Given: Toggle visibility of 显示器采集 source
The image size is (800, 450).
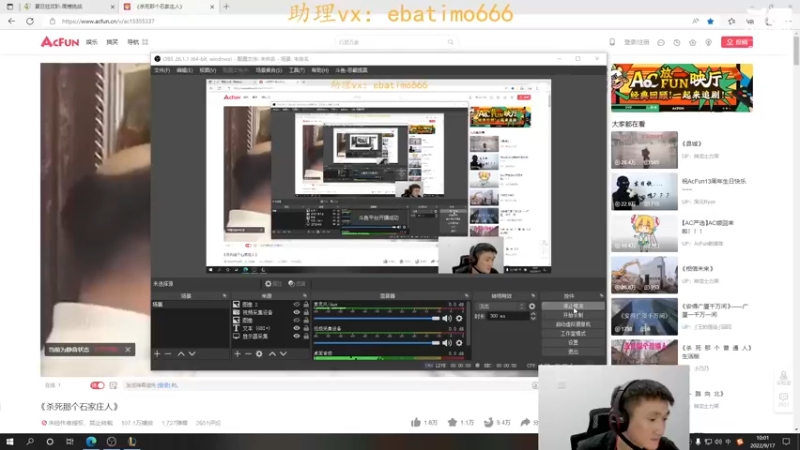Looking at the screenshot, I should 296,336.
